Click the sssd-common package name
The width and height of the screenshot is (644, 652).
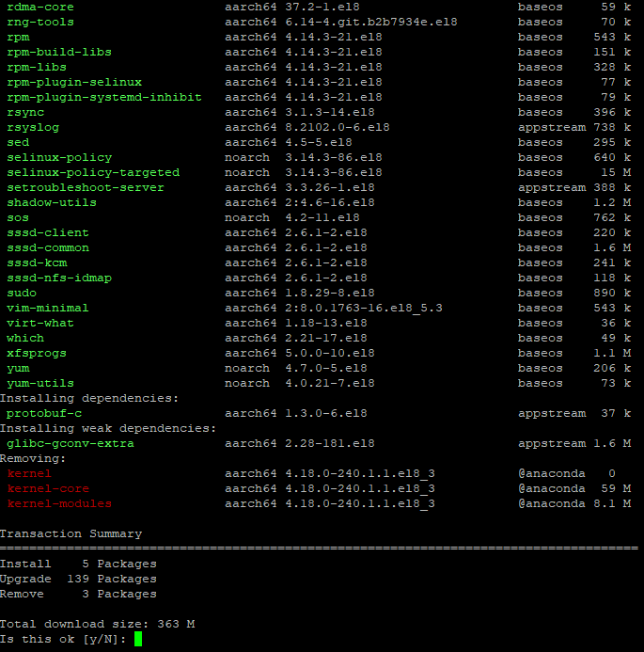48,247
